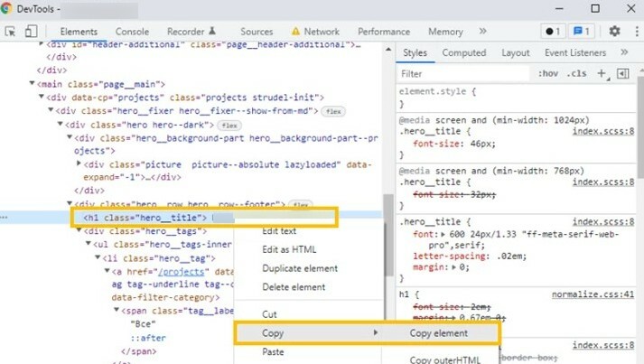Screen dimensions: 644x364
Task: Select the Event Listeners sidebar tab
Action: (x=575, y=52)
